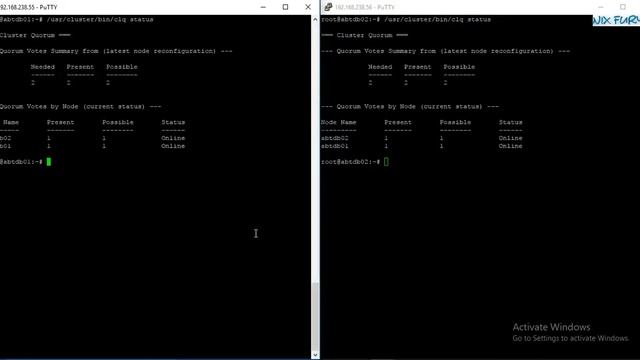Click node 'abtdb01' in the right terminal table
The width and height of the screenshot is (640, 360).
(x=335, y=146)
